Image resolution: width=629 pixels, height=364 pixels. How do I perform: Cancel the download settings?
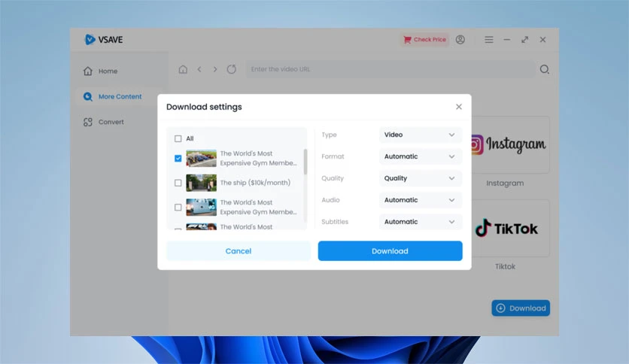pos(239,251)
